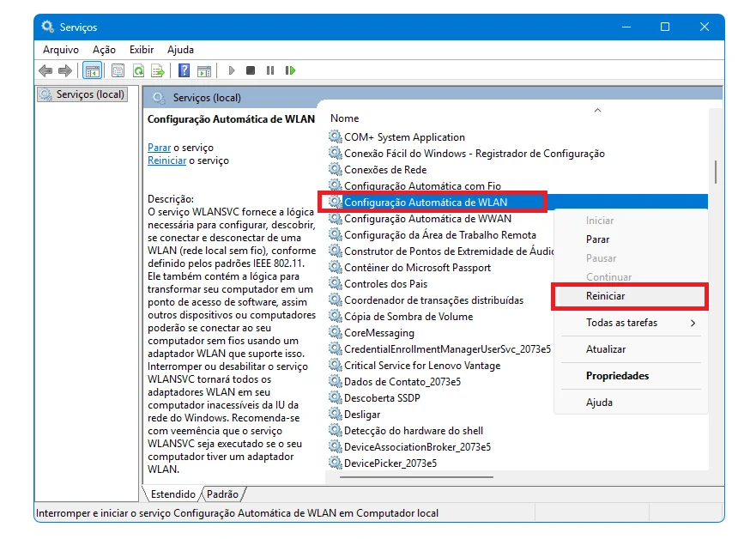Screen dimensions: 756x539
Task: Open the Ação menu
Action: coord(104,50)
